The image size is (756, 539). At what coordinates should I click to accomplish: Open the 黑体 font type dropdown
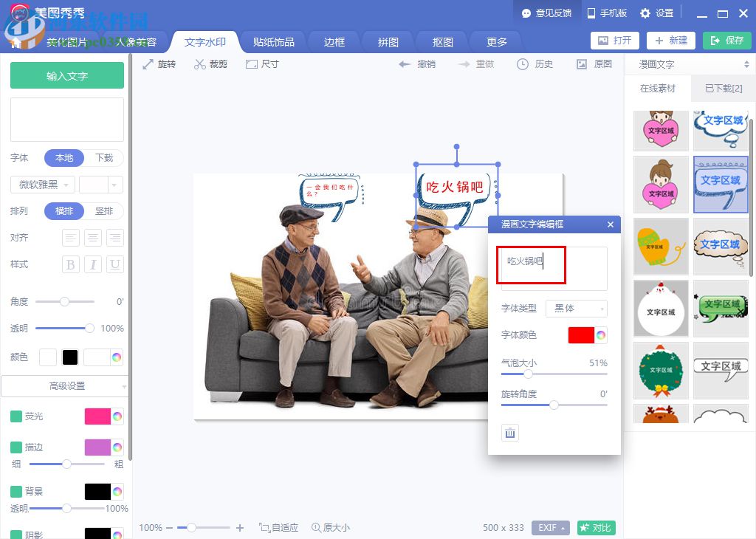click(x=576, y=308)
